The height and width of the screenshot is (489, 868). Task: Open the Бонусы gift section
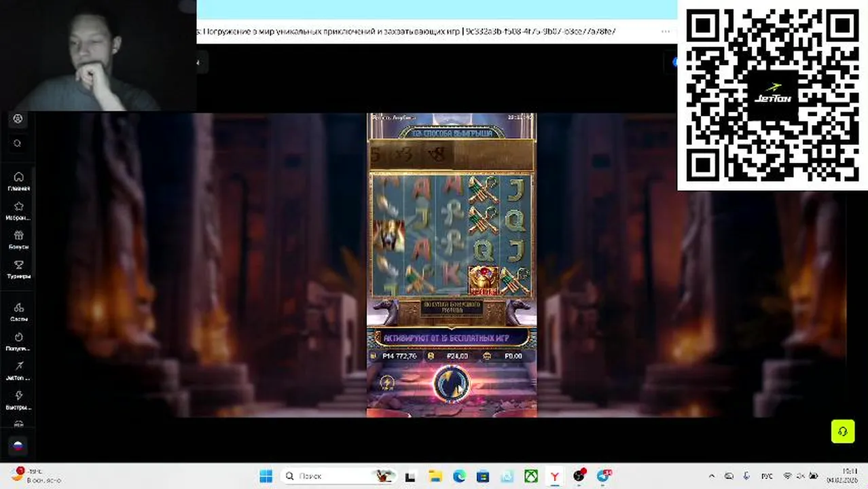[x=18, y=240]
